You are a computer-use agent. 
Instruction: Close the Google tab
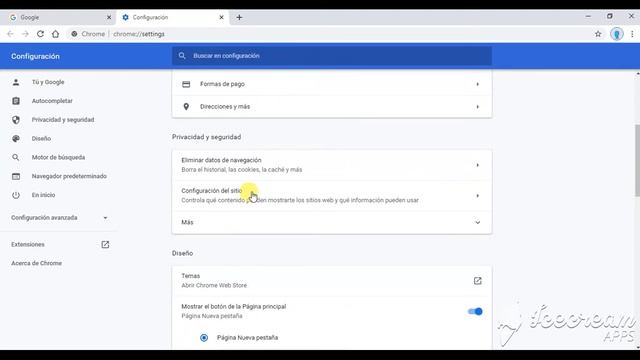pyautogui.click(x=109, y=17)
